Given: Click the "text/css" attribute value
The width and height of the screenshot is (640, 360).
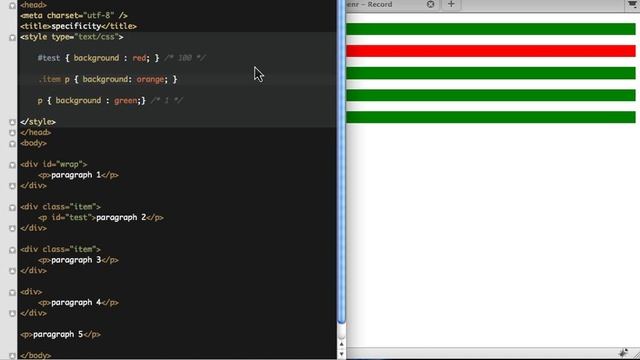Looking at the screenshot, I should 96,37.
